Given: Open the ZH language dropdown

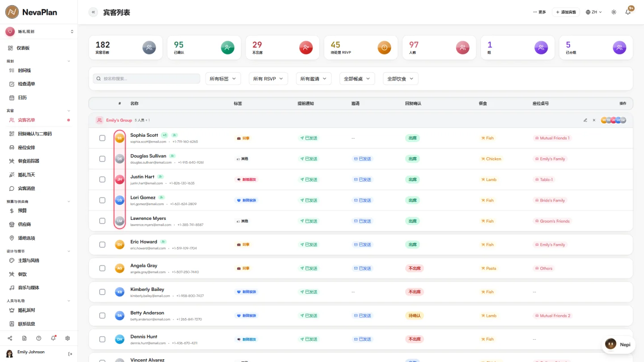Looking at the screenshot, I should click(x=594, y=12).
